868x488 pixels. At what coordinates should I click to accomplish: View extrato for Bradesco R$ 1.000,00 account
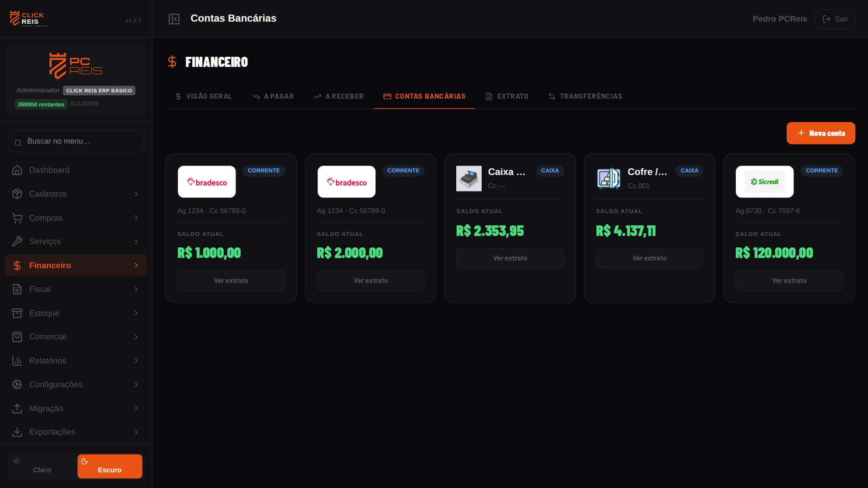click(x=231, y=280)
